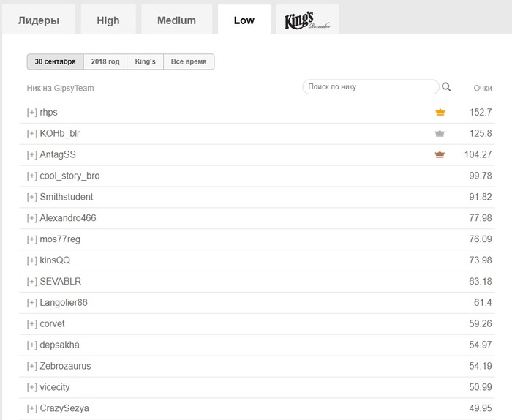Select the 30 сентября period filter
The width and height of the screenshot is (512, 420).
tap(55, 62)
